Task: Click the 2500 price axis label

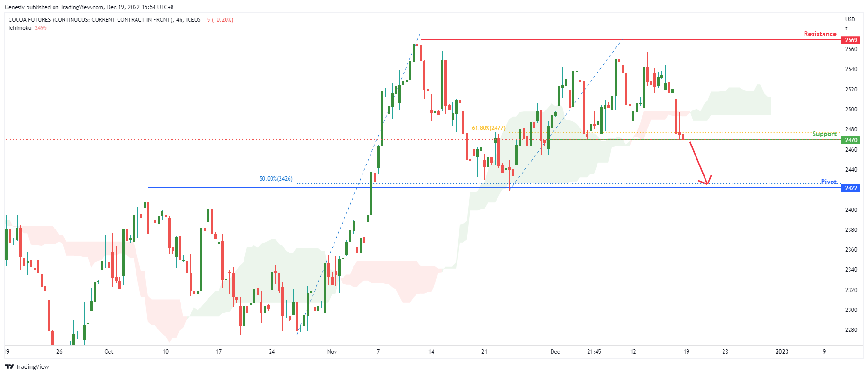Action: pos(851,110)
